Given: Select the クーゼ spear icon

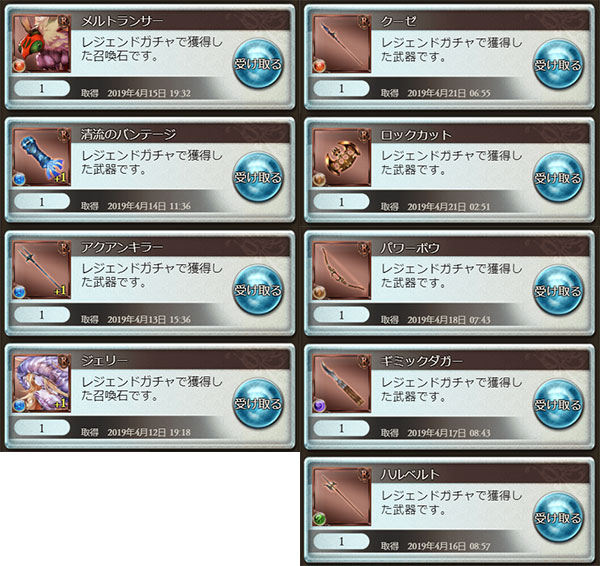Looking at the screenshot, I should [342, 44].
